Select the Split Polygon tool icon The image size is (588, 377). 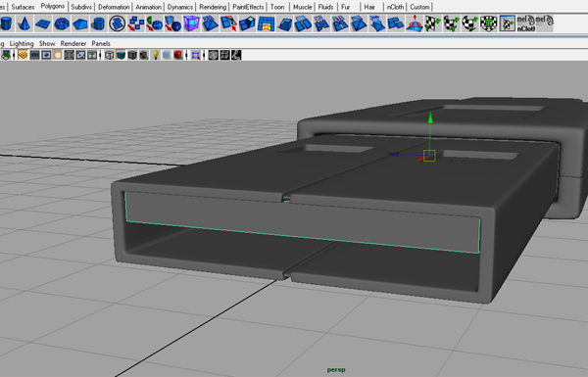pos(228,24)
